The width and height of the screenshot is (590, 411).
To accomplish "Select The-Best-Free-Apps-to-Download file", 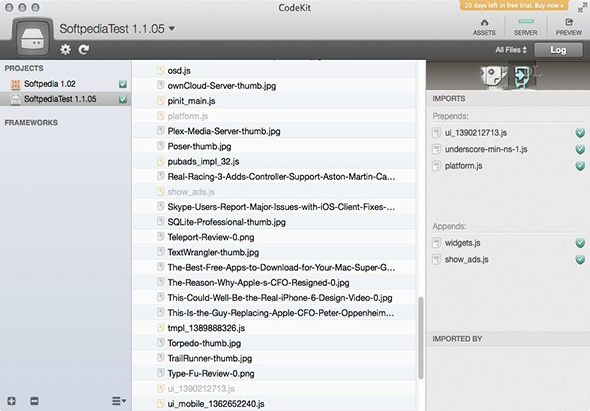I will click(x=274, y=267).
